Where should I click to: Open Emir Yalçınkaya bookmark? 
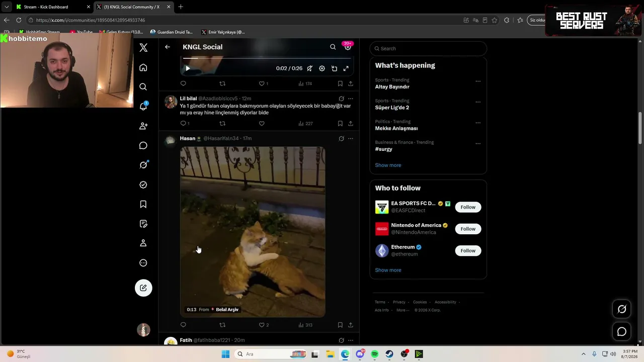pos(223,32)
